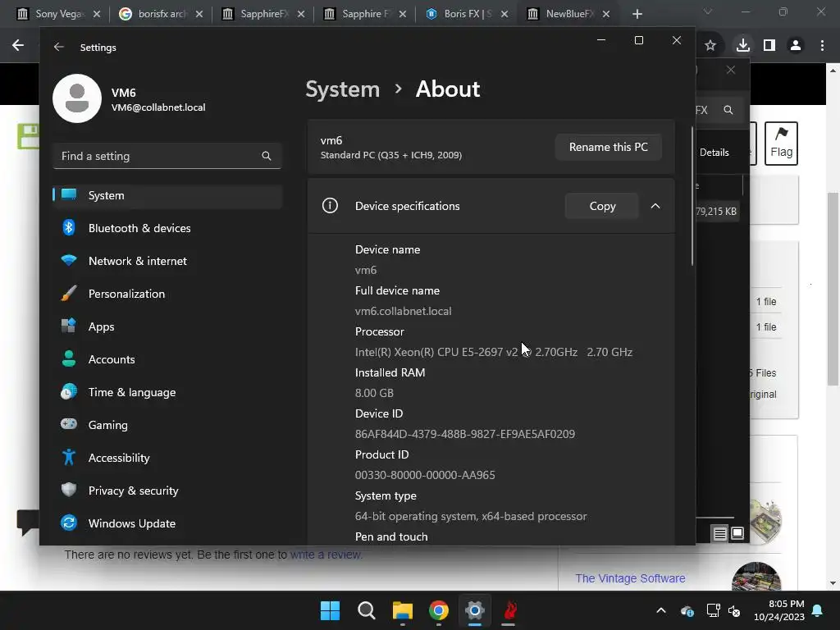Open Google Chrome from the taskbar

(x=439, y=610)
